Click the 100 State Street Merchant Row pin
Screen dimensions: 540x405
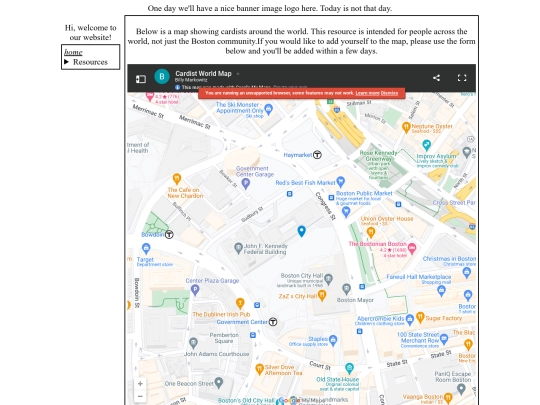click(444, 339)
